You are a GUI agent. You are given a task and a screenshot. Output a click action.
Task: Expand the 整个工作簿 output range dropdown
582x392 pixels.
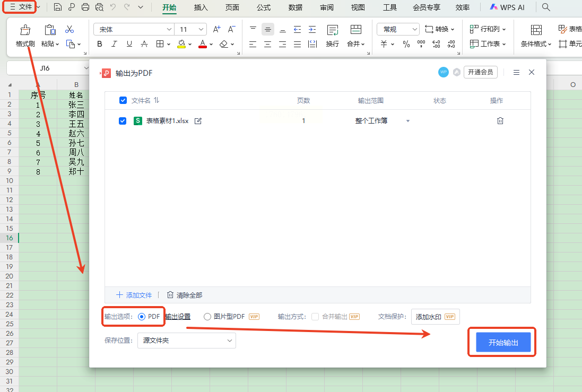point(407,121)
